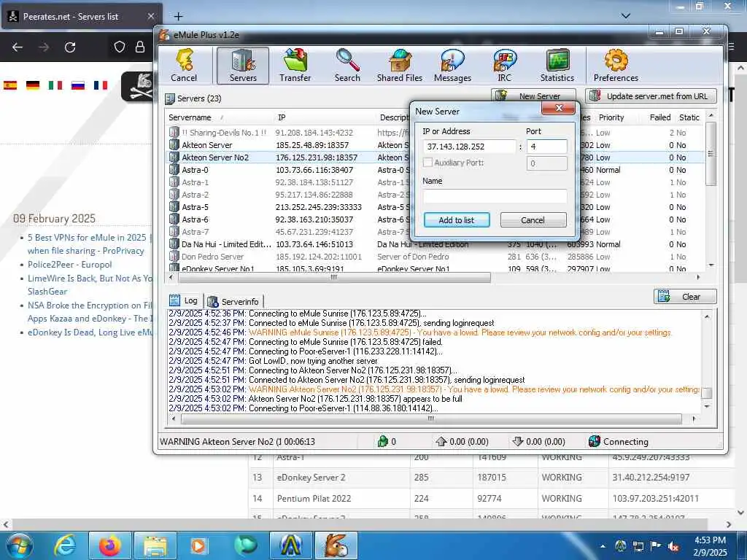This screenshot has height=560, width=747.
Task: Open eDonkey Is Dead article link
Action: (x=90, y=332)
